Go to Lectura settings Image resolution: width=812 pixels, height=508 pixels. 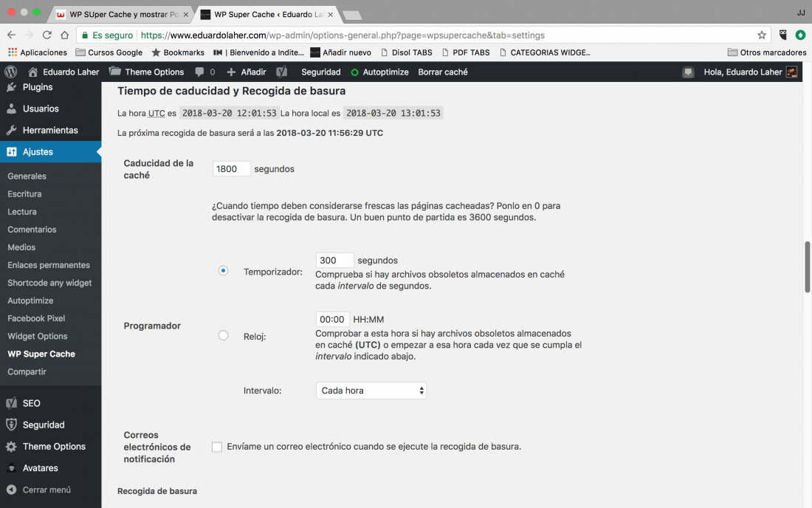coord(21,212)
